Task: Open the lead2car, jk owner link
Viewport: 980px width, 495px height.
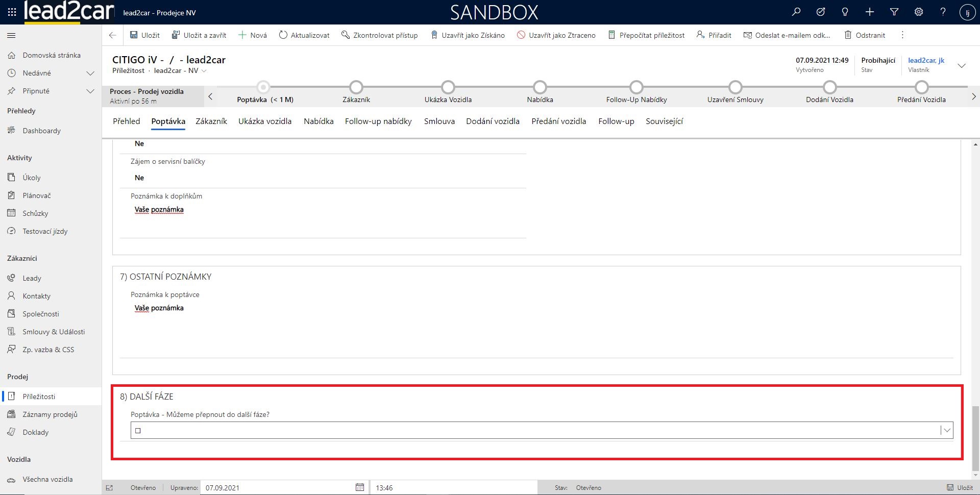Action: pos(926,60)
